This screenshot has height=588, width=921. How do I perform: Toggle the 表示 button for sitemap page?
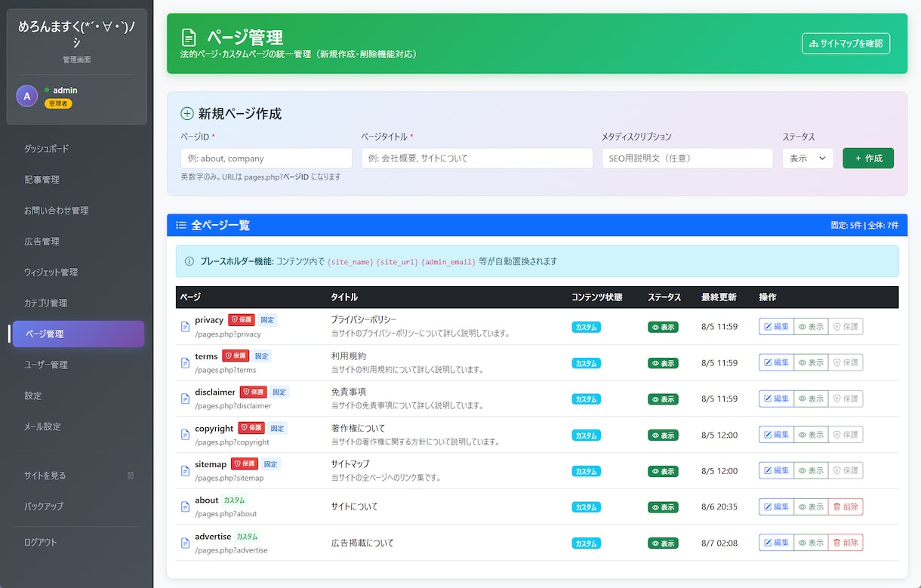click(x=811, y=471)
